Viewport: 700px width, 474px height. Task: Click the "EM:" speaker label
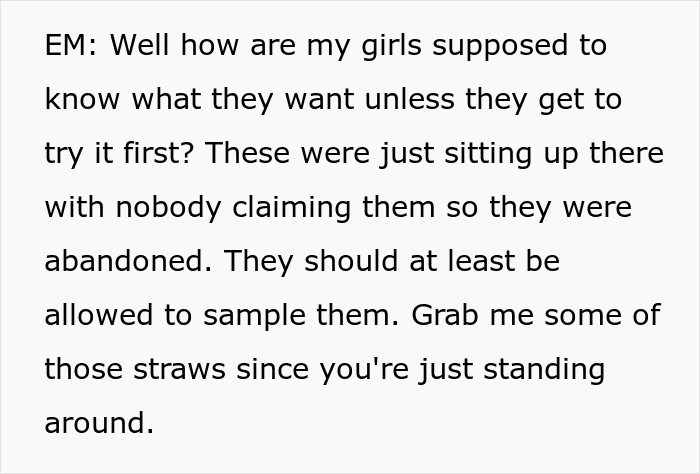pyautogui.click(x=68, y=47)
